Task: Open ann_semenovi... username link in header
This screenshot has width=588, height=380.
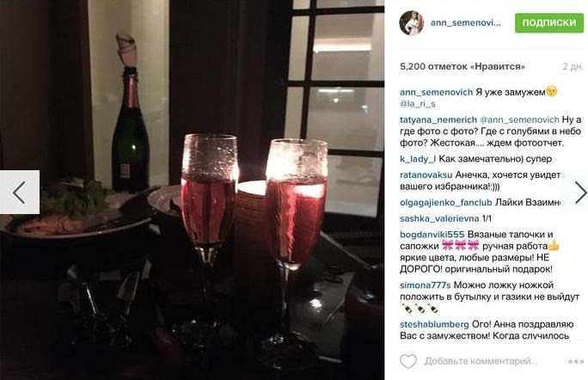Action: (465, 22)
